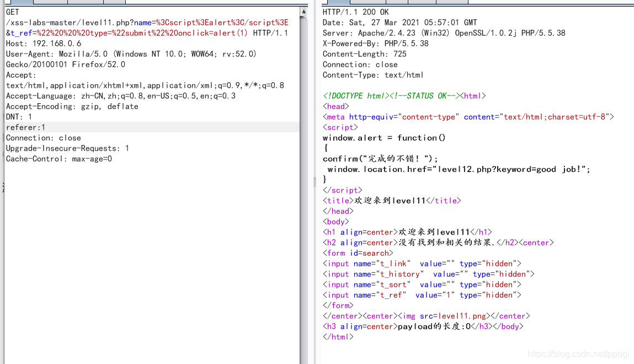
Task: Click the /xss-labs-master/level11.php request path line
Action: click(147, 23)
